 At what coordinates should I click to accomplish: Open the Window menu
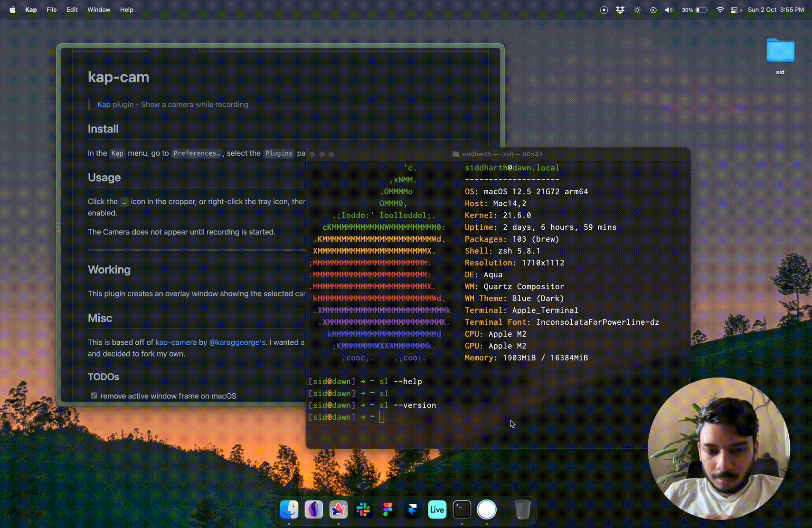[x=99, y=9]
